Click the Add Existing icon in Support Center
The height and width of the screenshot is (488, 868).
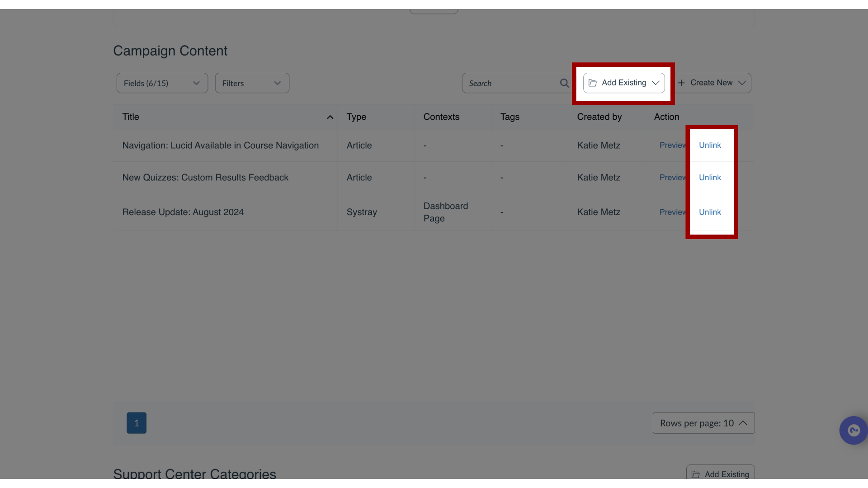point(696,474)
